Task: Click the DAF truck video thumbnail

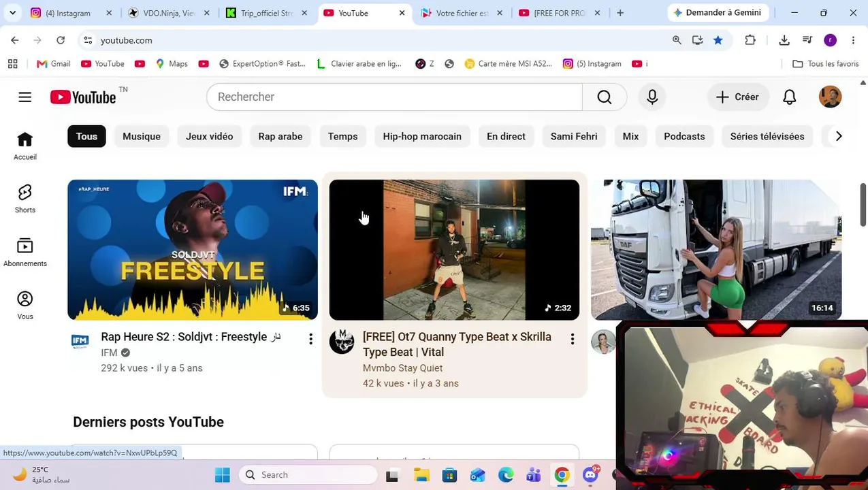Action: click(716, 250)
